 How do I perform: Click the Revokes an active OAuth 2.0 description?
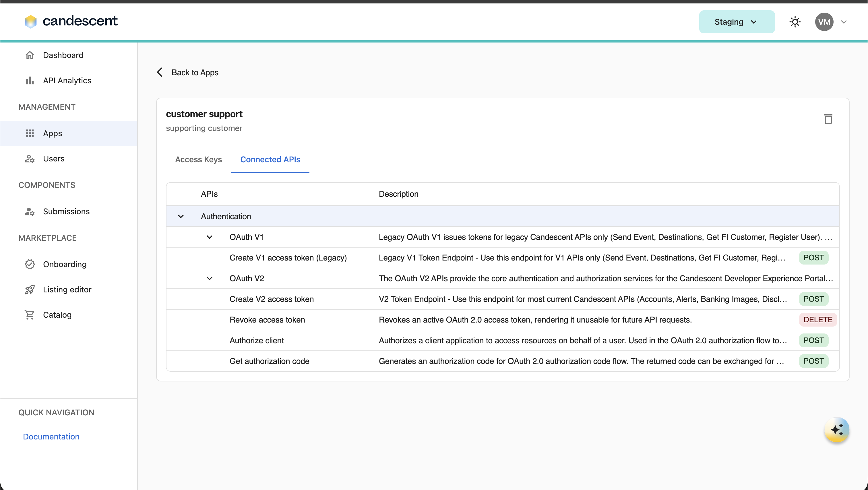pyautogui.click(x=535, y=320)
